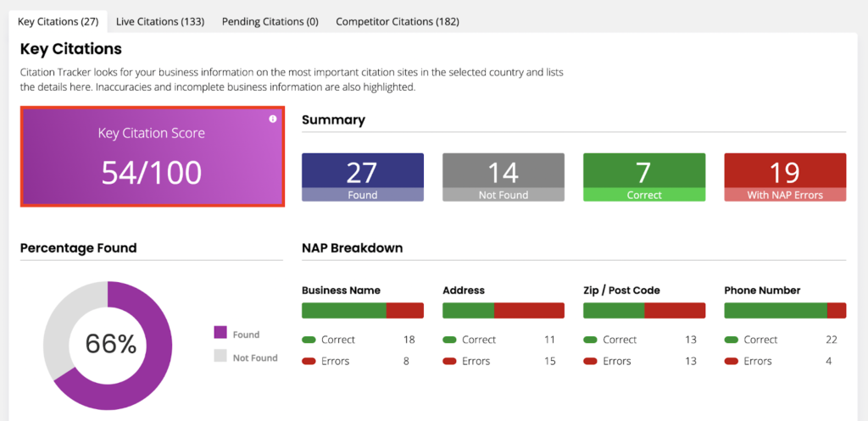Open the Key Citations (27) tab

click(58, 21)
